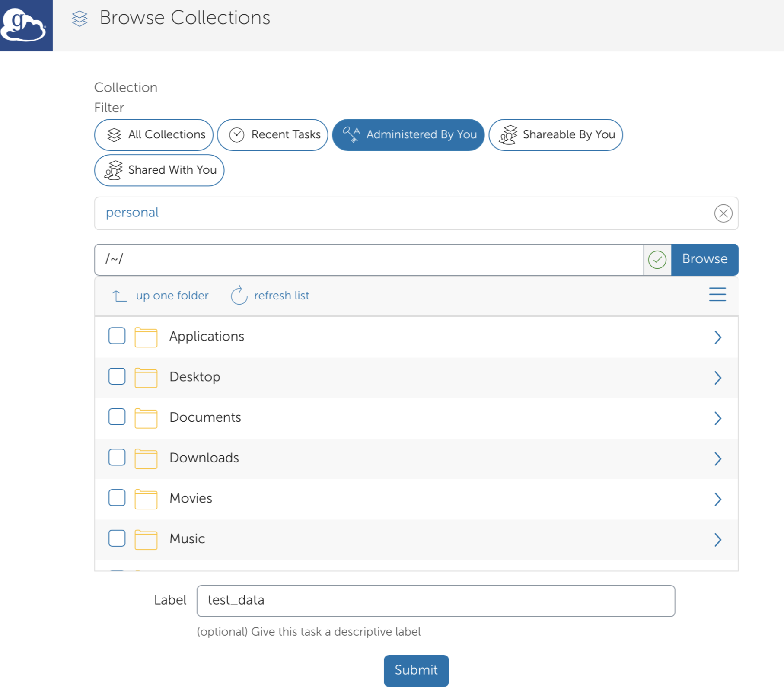Click the Applications folder name
784x694 pixels.
[x=207, y=337]
